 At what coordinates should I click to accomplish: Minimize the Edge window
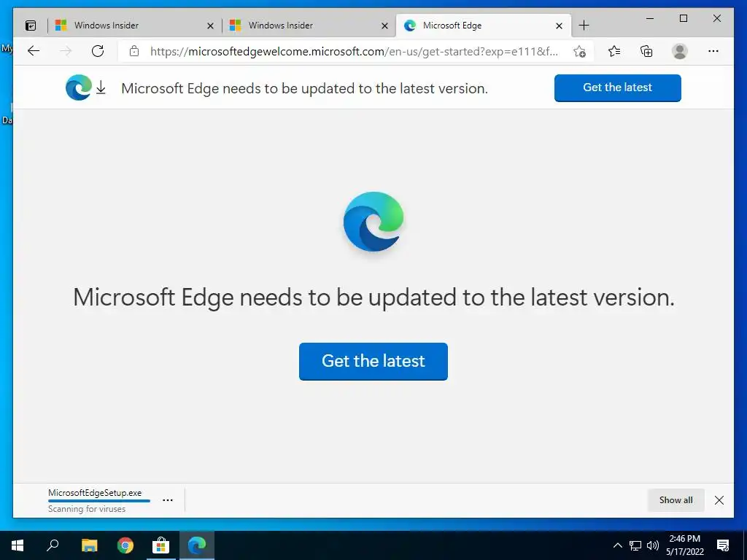pos(650,18)
